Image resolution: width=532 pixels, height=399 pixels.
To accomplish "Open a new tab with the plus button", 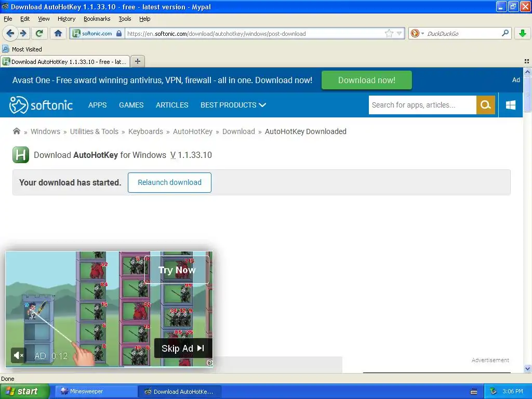I will click(x=137, y=61).
